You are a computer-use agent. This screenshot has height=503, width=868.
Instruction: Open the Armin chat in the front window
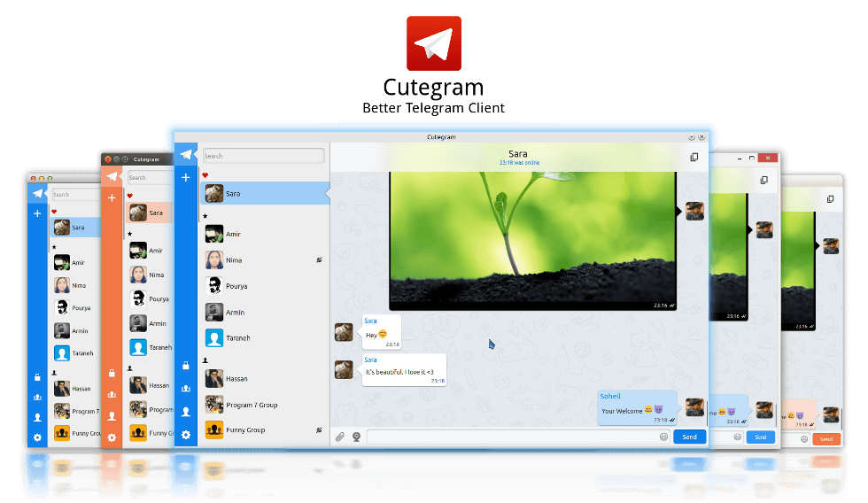point(265,312)
